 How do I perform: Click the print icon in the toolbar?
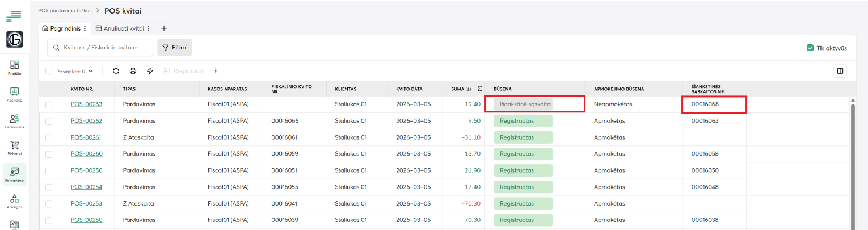[133, 71]
